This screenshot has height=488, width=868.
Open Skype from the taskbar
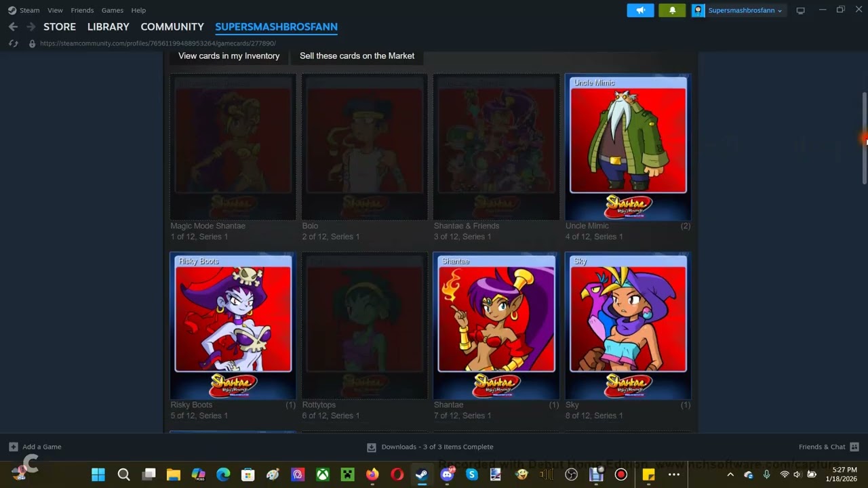point(472,474)
